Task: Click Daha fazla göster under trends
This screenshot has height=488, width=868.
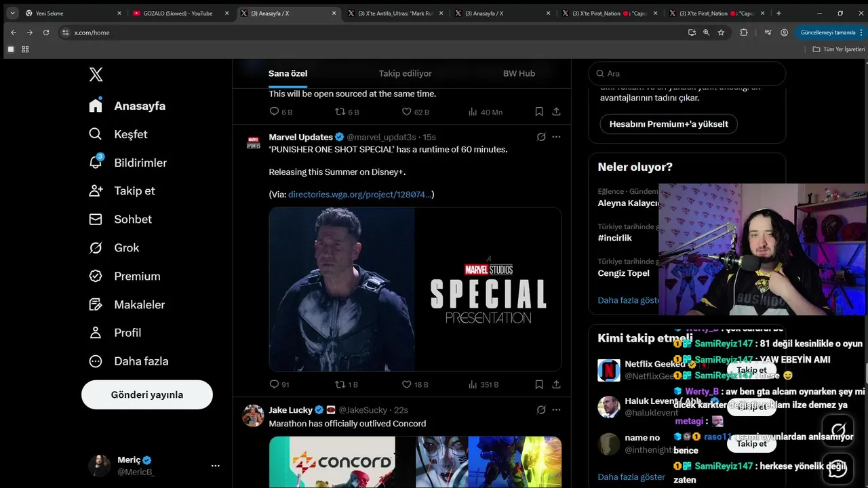Action: [x=628, y=300]
